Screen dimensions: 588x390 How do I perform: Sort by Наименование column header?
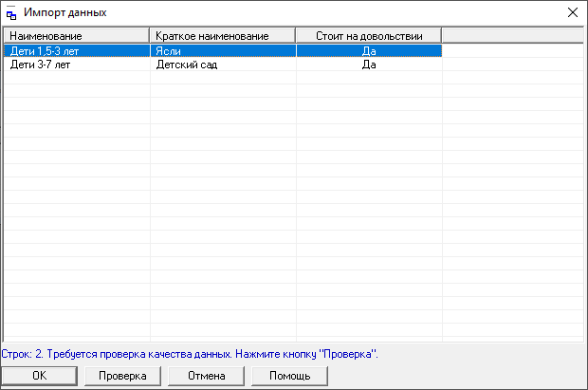(77, 36)
